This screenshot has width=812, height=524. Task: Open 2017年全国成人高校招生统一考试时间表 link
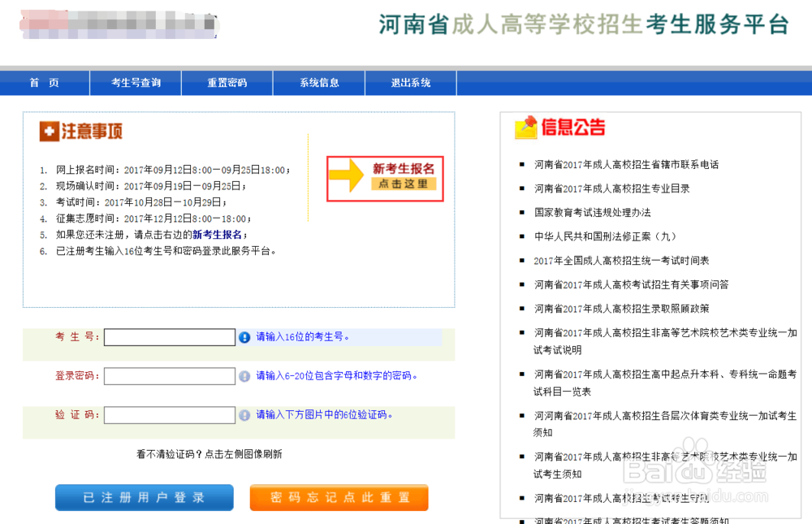coord(621,261)
